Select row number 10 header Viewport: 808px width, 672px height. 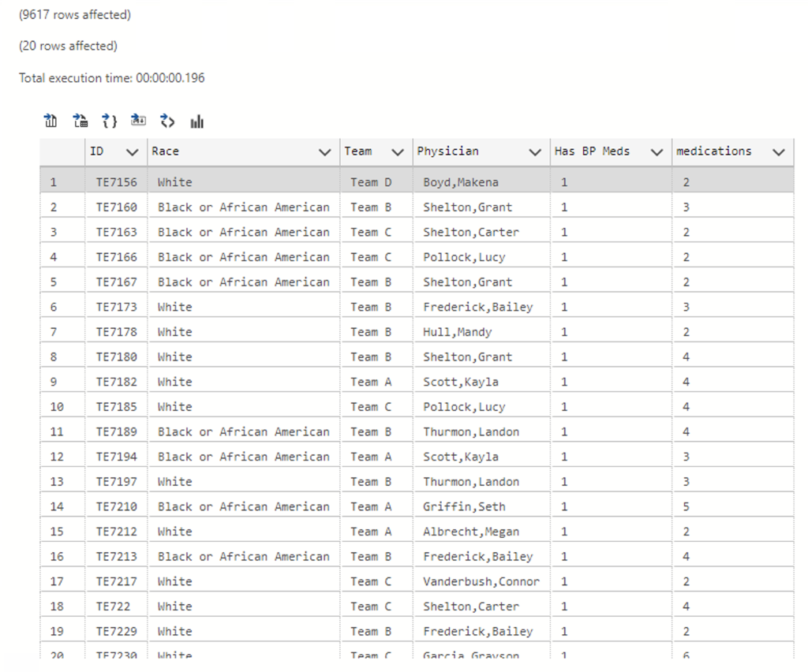[62, 407]
